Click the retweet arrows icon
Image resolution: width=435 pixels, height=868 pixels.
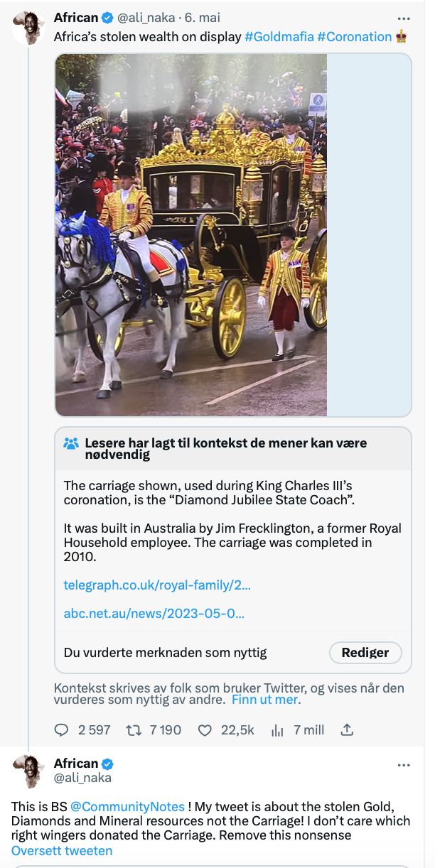133,729
